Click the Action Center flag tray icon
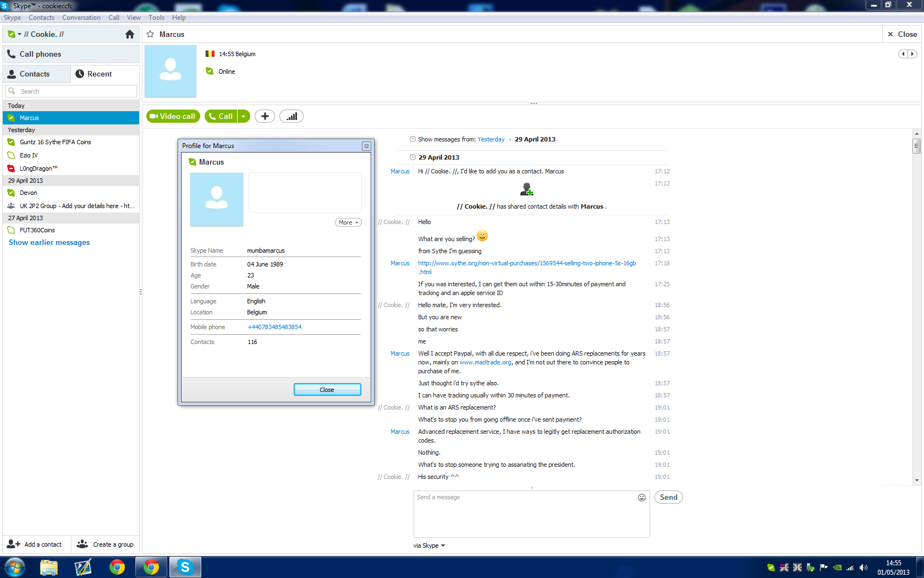The width and height of the screenshot is (924, 578). pyautogui.click(x=824, y=568)
